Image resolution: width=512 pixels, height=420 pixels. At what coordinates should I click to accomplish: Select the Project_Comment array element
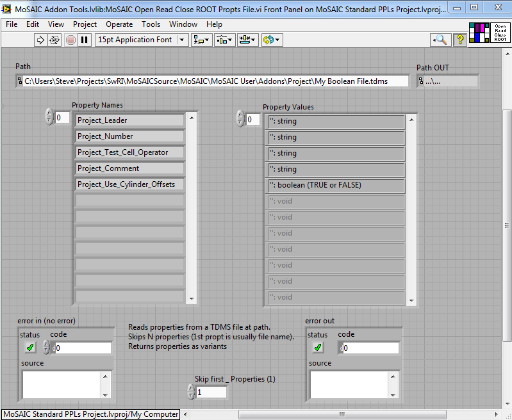[x=129, y=168]
